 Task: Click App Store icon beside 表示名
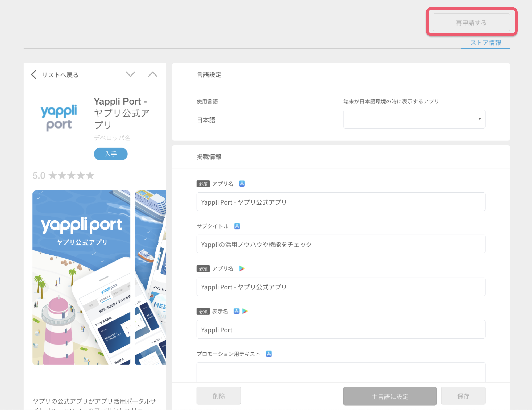pyautogui.click(x=236, y=311)
